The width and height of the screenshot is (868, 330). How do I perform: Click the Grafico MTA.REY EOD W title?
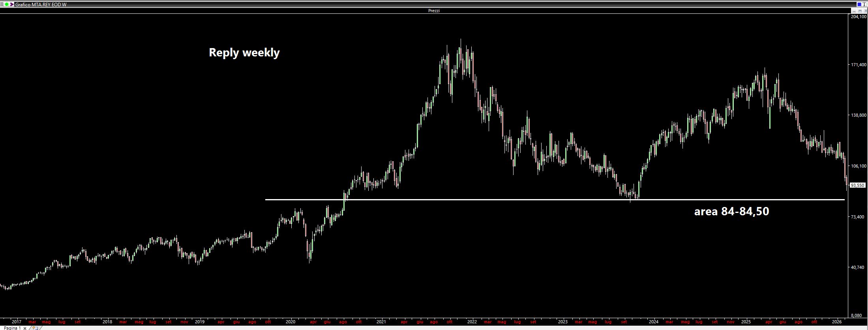pyautogui.click(x=41, y=4)
